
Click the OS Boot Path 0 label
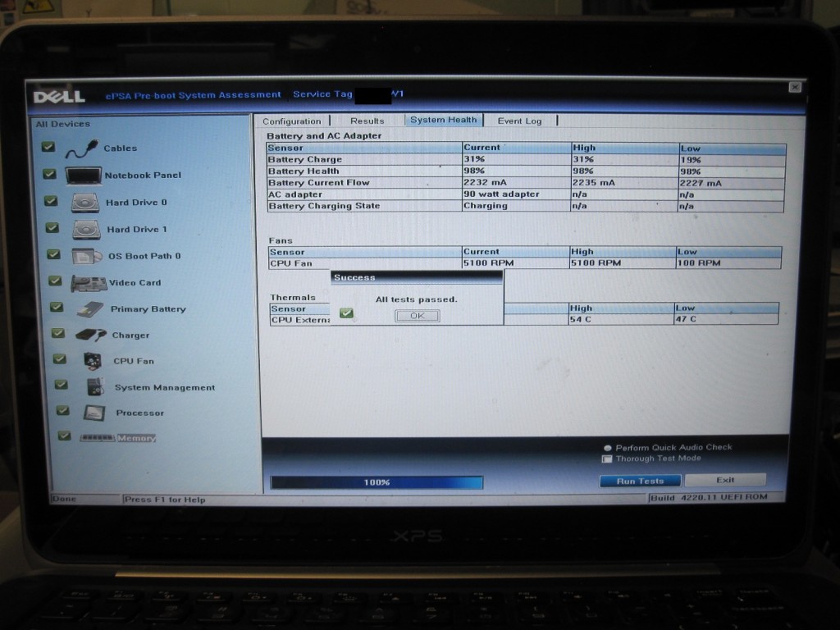[144, 256]
